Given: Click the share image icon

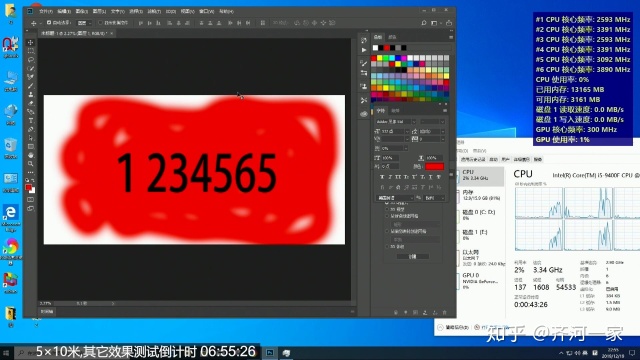Looking at the screenshot, I should pos(449,23).
